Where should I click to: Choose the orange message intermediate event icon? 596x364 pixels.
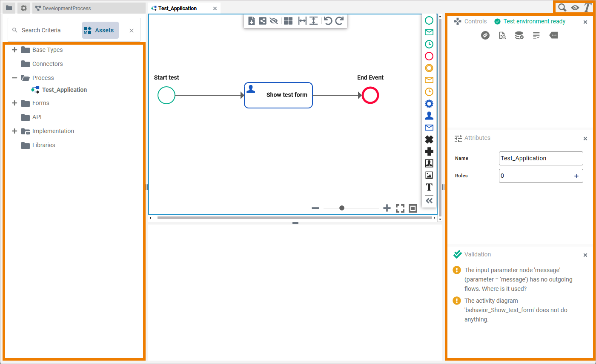[429, 80]
